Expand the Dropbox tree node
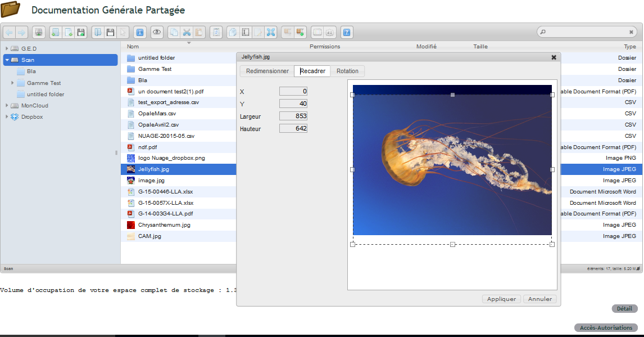The image size is (644, 337). point(7,116)
